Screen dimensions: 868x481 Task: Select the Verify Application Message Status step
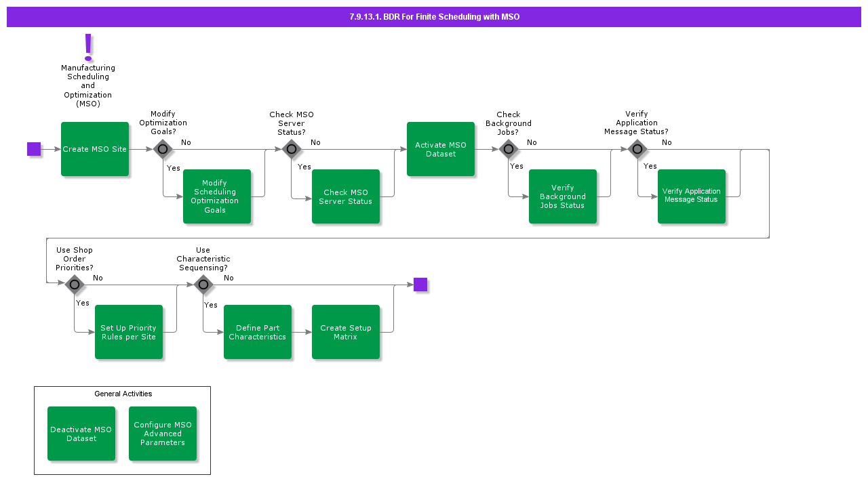pos(691,196)
